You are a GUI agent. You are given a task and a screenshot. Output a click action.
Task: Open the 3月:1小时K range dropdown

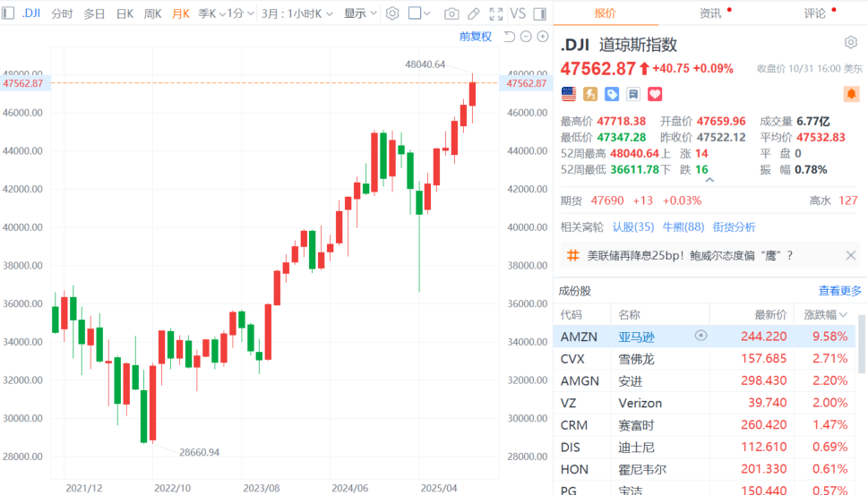297,13
